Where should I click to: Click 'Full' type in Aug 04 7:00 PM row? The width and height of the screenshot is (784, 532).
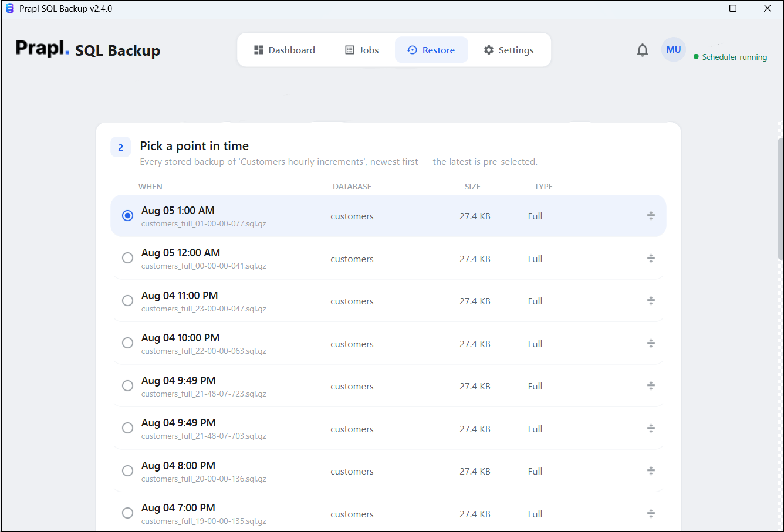[x=535, y=514]
